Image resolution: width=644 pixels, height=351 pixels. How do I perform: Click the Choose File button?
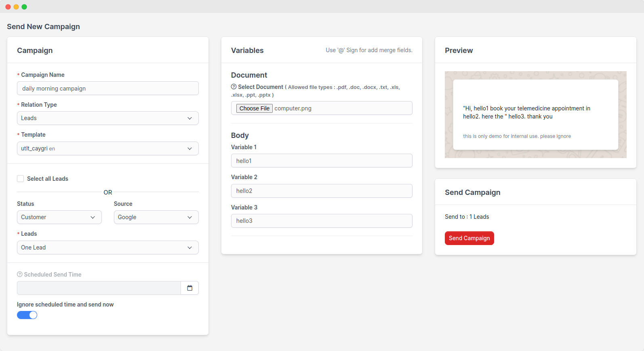coord(254,108)
